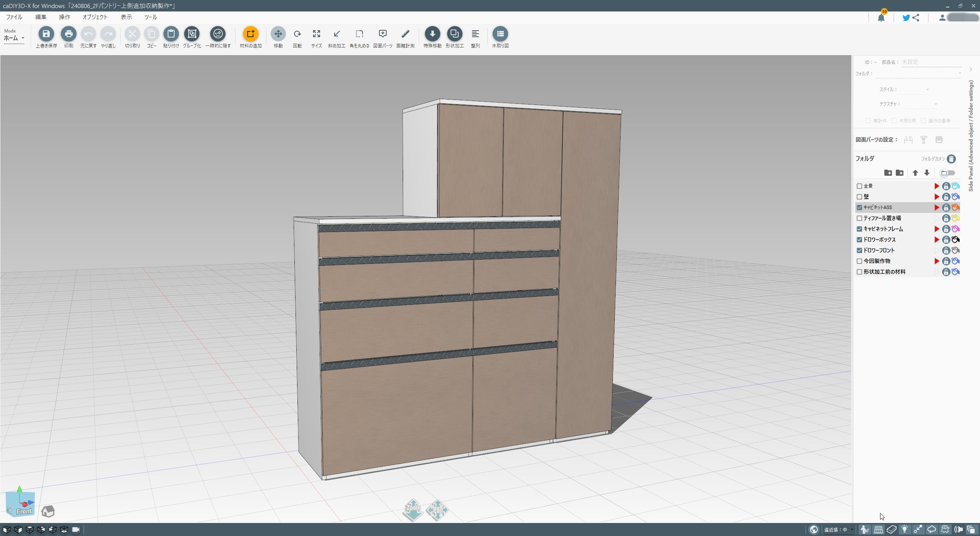Screen dimensions: 980x536
Task: Open the 木取り図 cutting diagram
Action: [x=500, y=34]
